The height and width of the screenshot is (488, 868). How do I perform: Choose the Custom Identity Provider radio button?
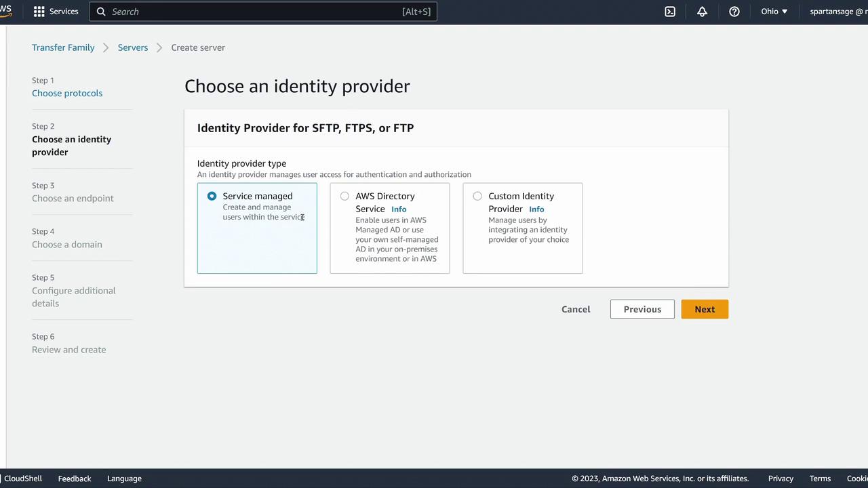point(478,196)
